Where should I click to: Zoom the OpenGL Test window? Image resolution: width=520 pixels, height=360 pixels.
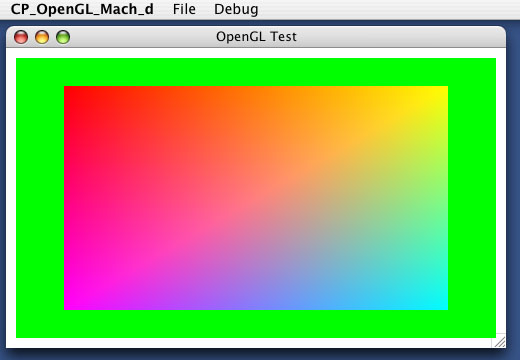click(x=63, y=37)
